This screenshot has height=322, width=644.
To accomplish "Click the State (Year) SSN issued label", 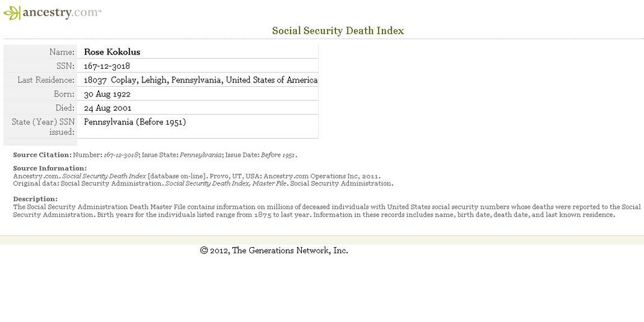I will point(43,126).
